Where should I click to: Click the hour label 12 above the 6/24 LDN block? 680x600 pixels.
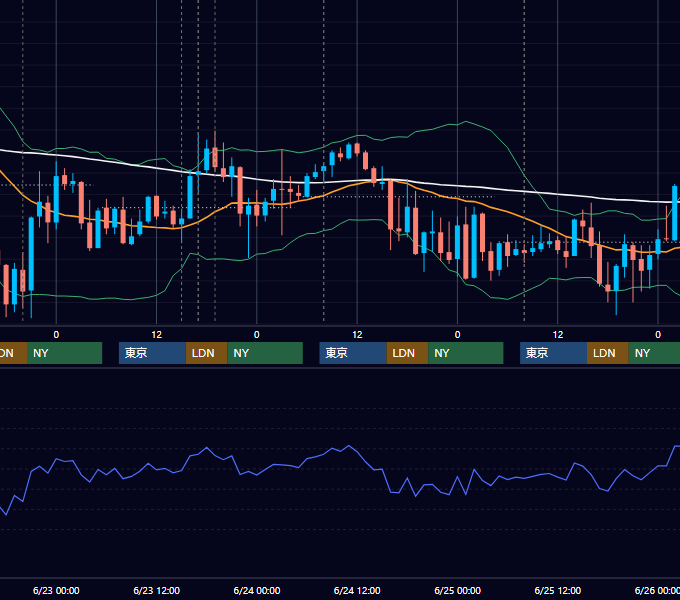point(357,335)
